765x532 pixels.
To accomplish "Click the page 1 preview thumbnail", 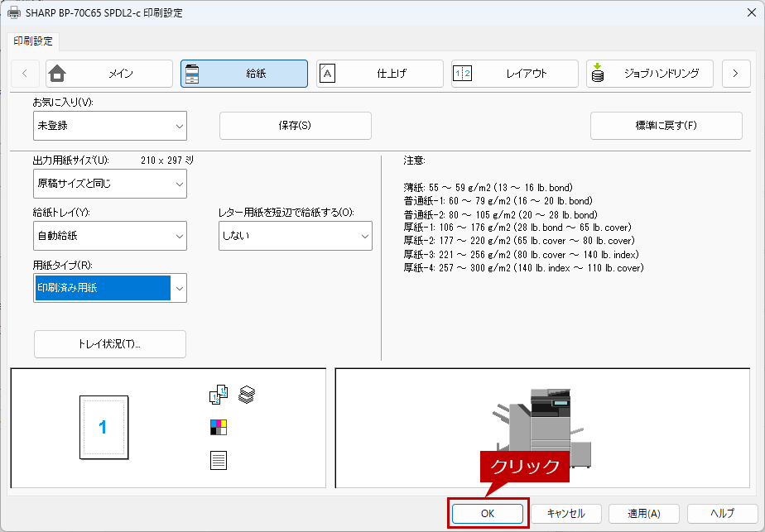I will pyautogui.click(x=104, y=427).
